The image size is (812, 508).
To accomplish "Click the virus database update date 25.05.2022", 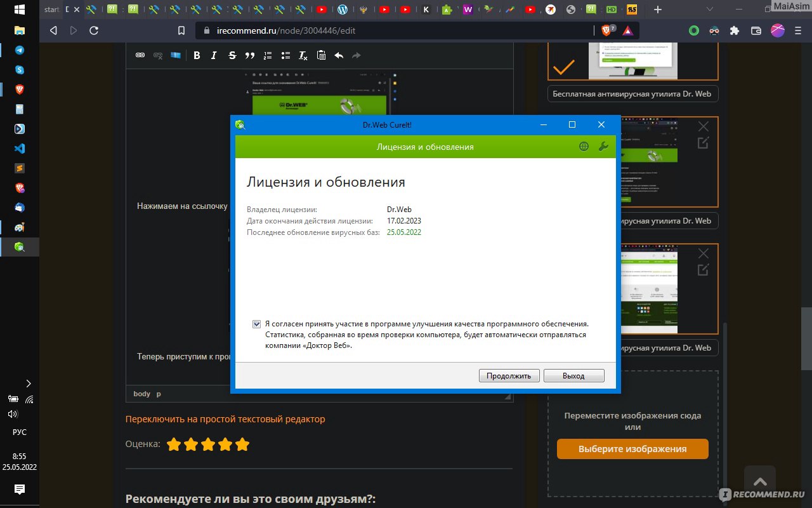I will [404, 232].
